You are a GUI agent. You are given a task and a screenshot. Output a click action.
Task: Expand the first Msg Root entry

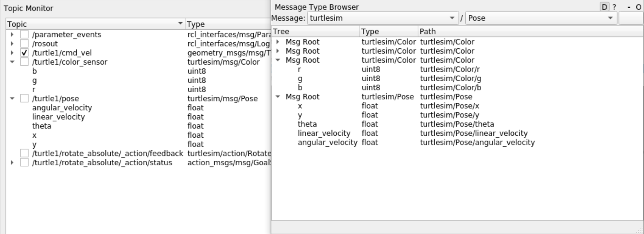click(x=278, y=42)
